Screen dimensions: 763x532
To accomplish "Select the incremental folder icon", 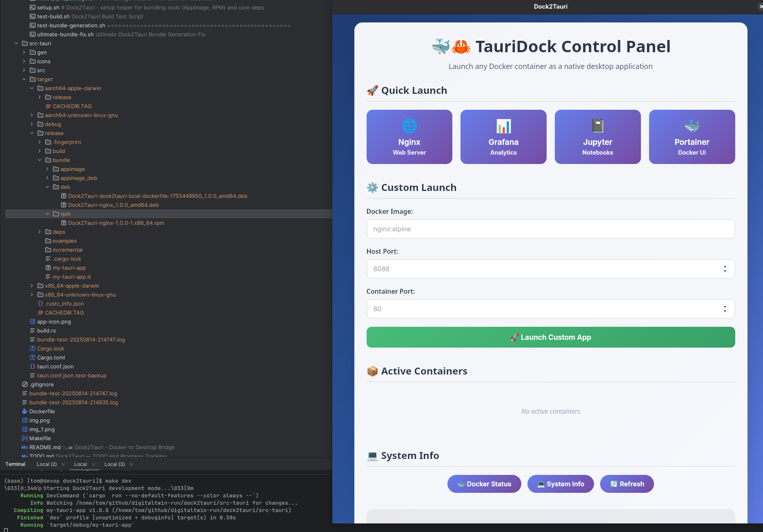I will 48,250.
